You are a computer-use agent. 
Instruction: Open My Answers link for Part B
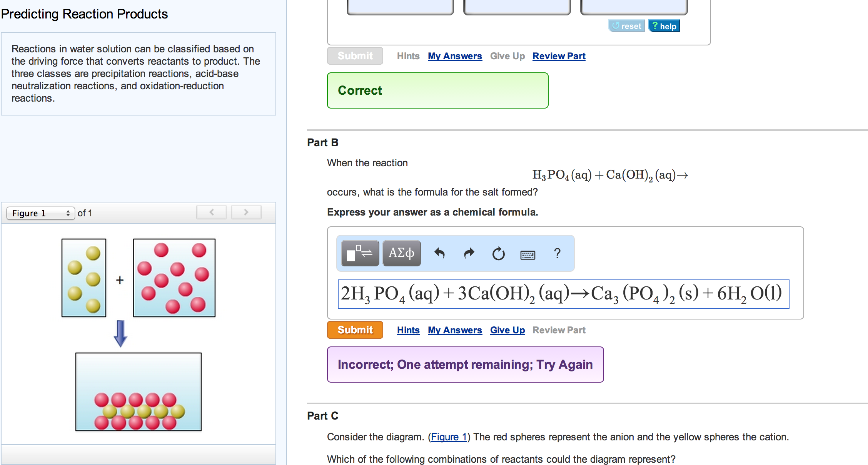point(455,330)
